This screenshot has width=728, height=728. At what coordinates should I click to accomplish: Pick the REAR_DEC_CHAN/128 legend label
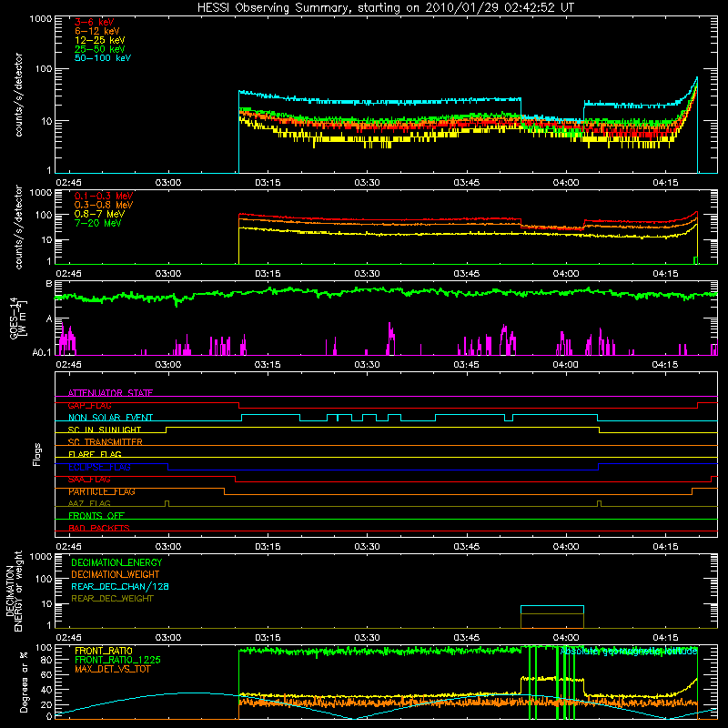[x=120, y=586]
